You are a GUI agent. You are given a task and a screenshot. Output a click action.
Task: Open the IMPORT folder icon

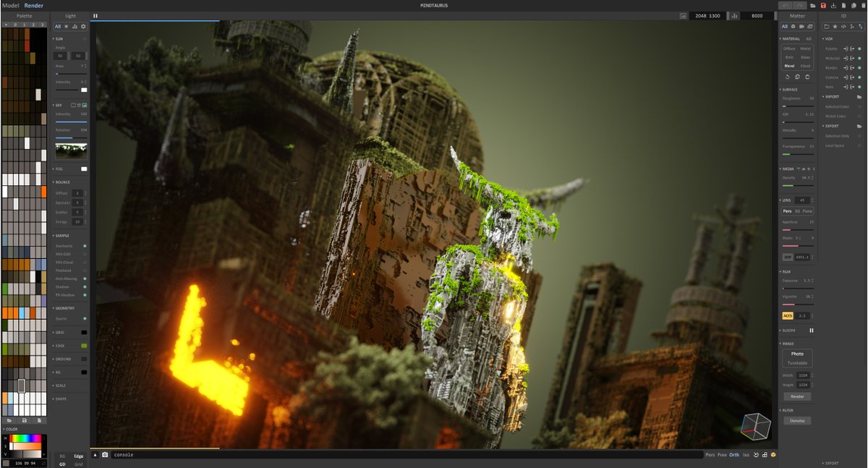tap(859, 96)
